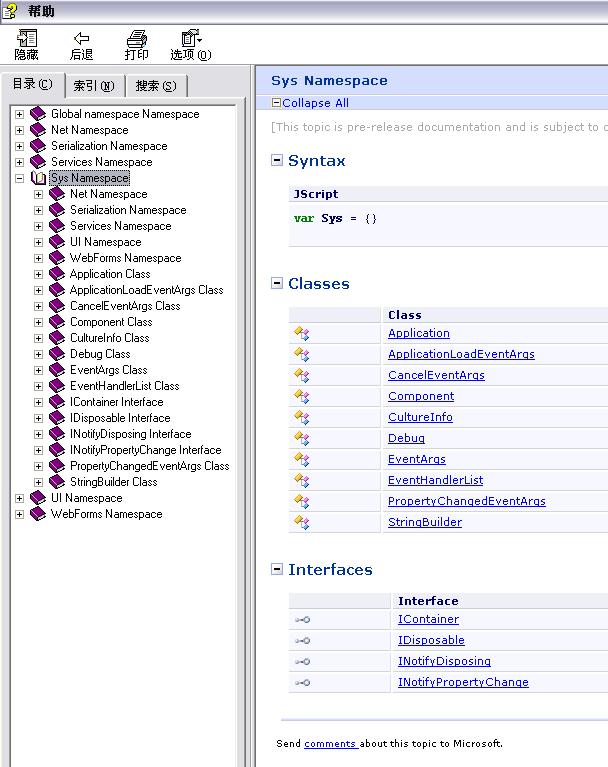Switch to the Contents (目录) tab
Viewport: 608px width, 767px height.
pos(33,84)
